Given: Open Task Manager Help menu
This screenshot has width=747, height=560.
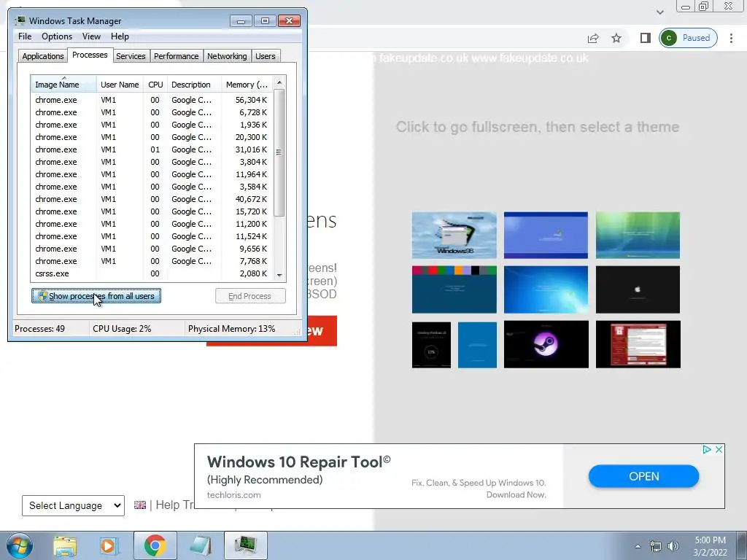Looking at the screenshot, I should [x=120, y=36].
